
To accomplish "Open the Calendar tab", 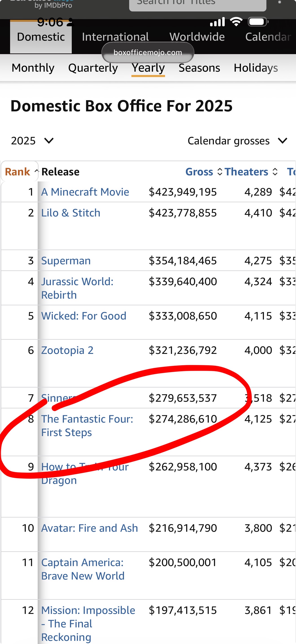I will click(x=268, y=37).
